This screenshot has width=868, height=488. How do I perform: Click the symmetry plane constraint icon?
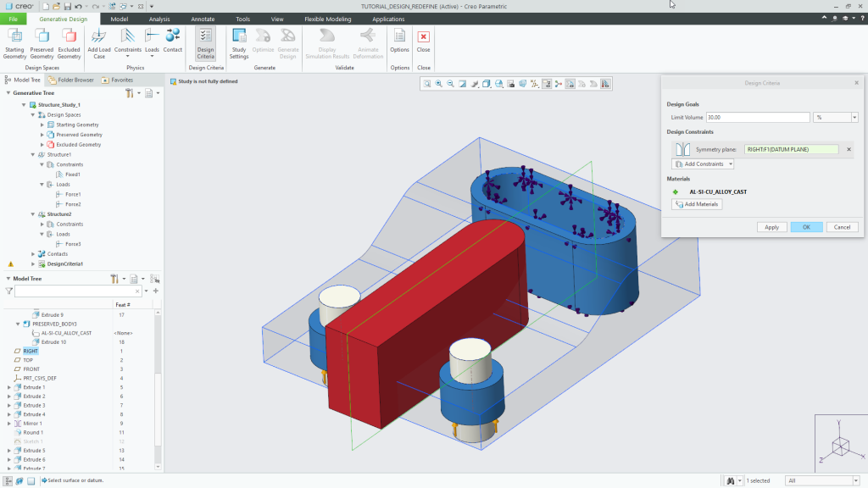point(682,149)
